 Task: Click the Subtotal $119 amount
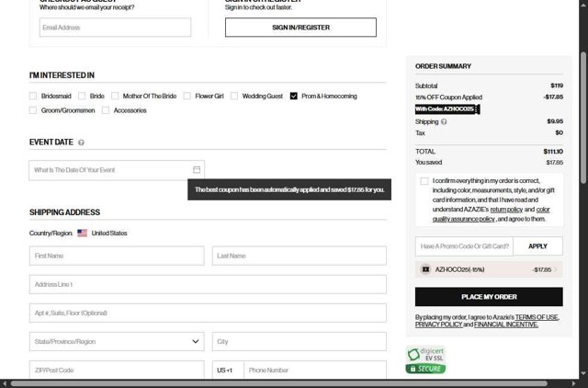(557, 86)
